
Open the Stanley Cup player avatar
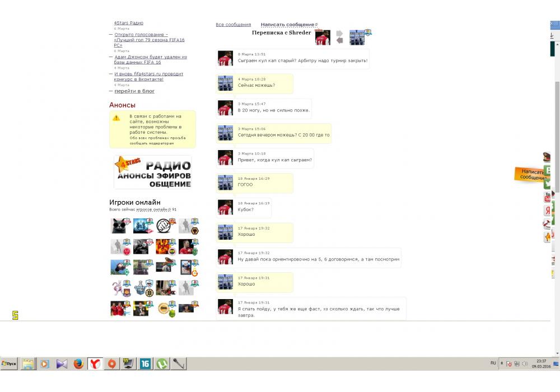139,288
